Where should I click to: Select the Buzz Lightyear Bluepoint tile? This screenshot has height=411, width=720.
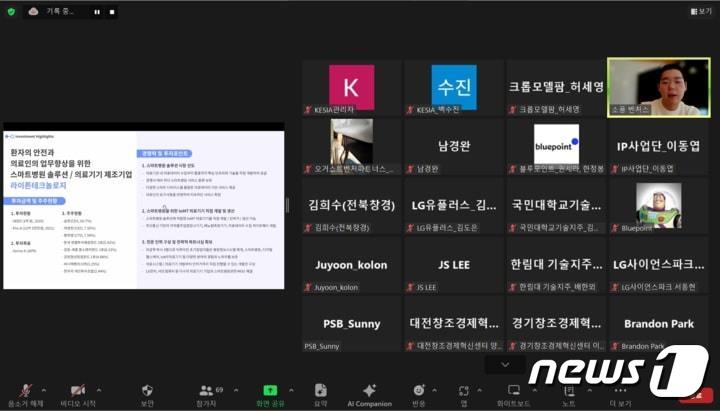point(658,205)
